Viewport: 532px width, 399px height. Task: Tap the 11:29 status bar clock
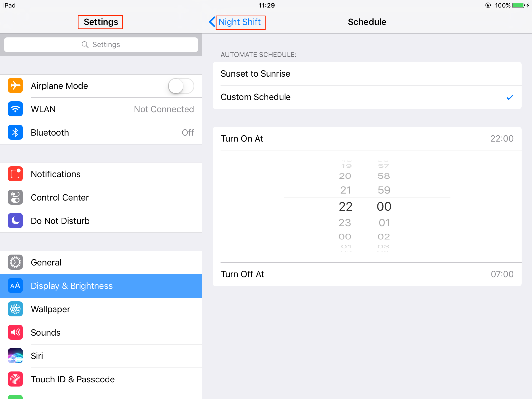coord(267,5)
